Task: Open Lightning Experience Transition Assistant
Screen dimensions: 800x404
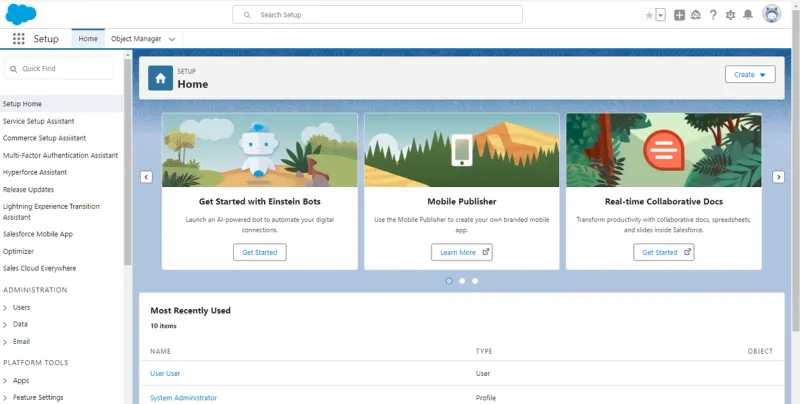Action: pyautogui.click(x=51, y=212)
